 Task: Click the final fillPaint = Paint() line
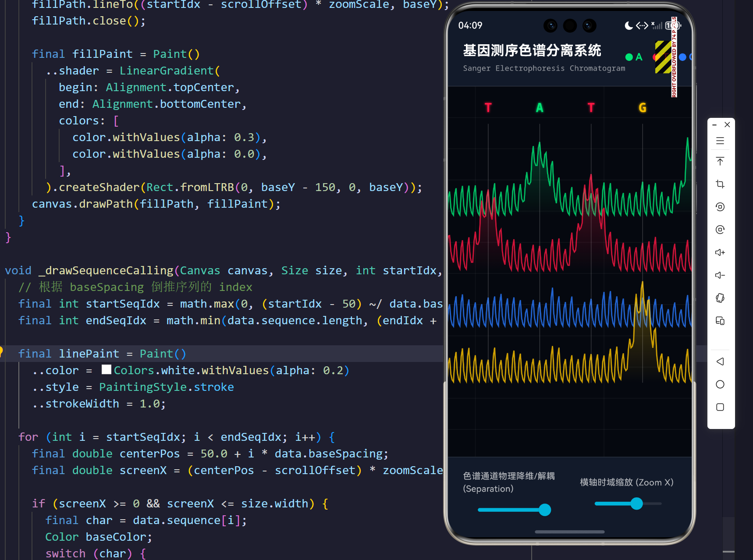pos(116,54)
